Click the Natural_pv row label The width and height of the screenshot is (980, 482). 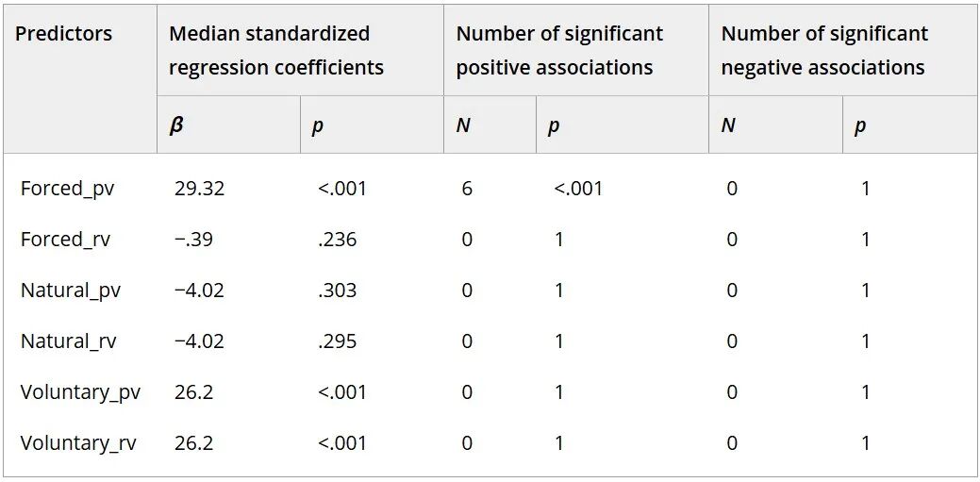click(x=70, y=291)
